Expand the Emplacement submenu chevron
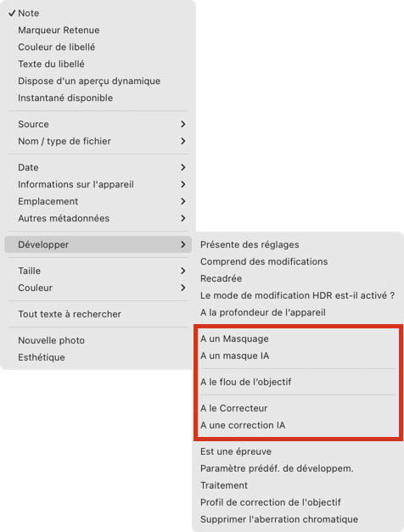The image size is (404, 532). click(x=183, y=202)
